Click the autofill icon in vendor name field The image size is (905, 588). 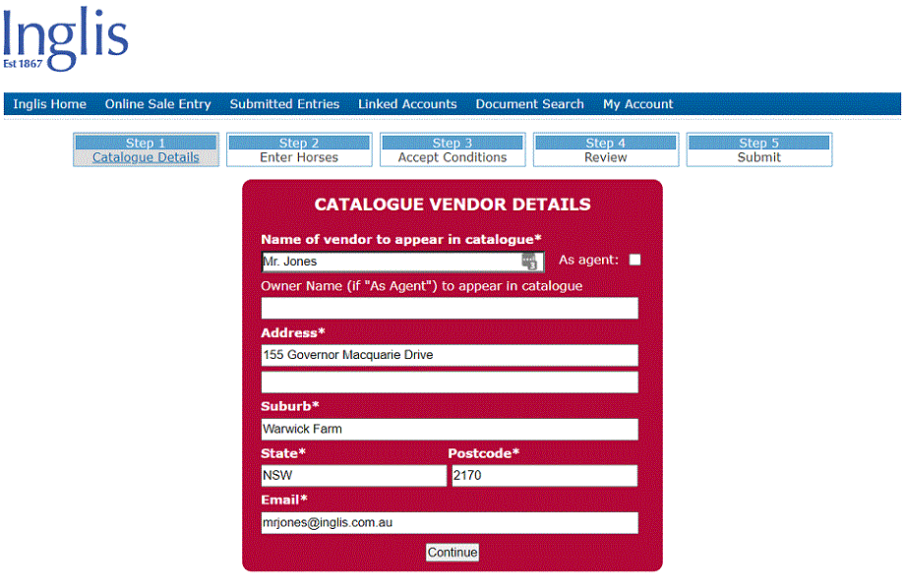(x=529, y=262)
